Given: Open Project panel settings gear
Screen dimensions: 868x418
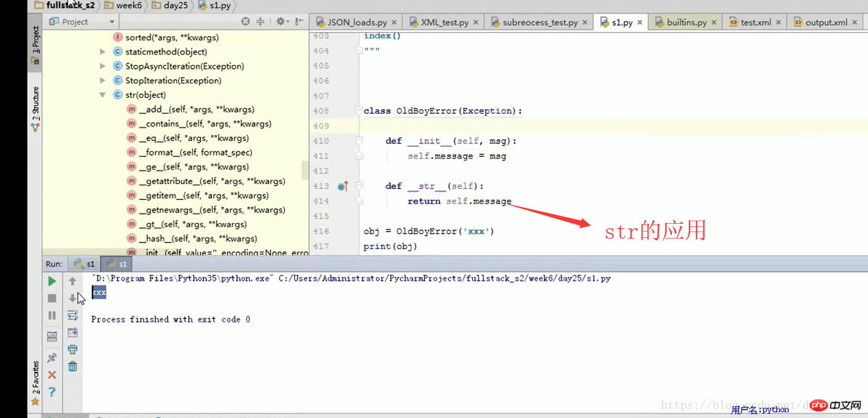Looking at the screenshot, I should (281, 22).
